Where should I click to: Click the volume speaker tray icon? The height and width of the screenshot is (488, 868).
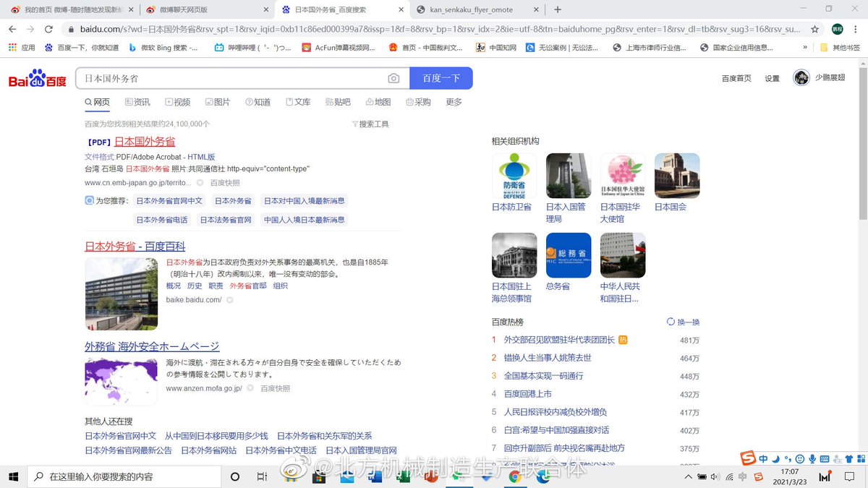715,477
